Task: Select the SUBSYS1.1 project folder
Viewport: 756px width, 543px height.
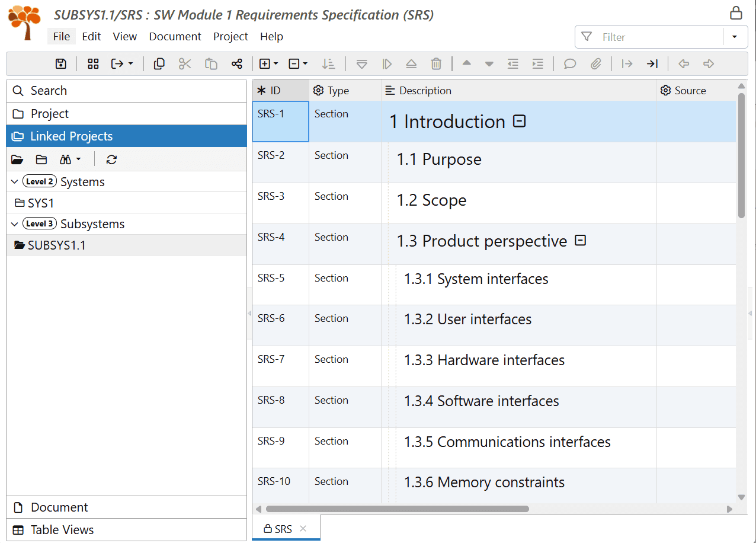Action: tap(126, 245)
